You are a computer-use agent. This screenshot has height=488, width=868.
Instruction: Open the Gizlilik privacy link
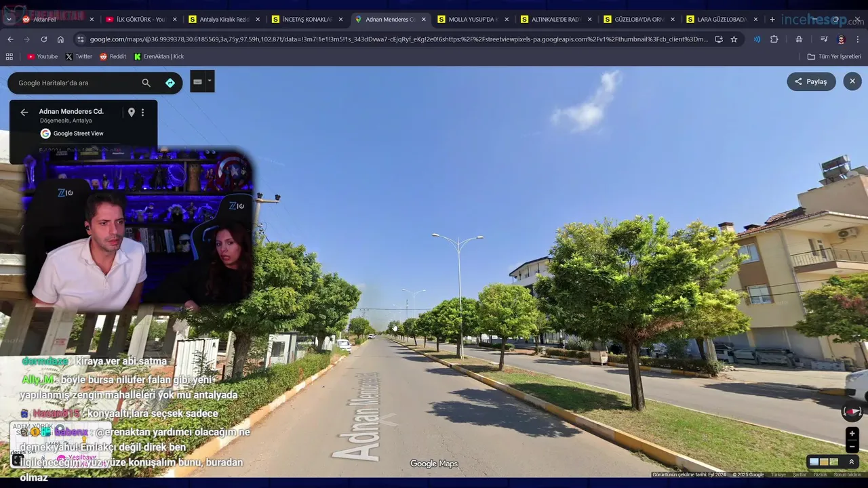click(821, 474)
